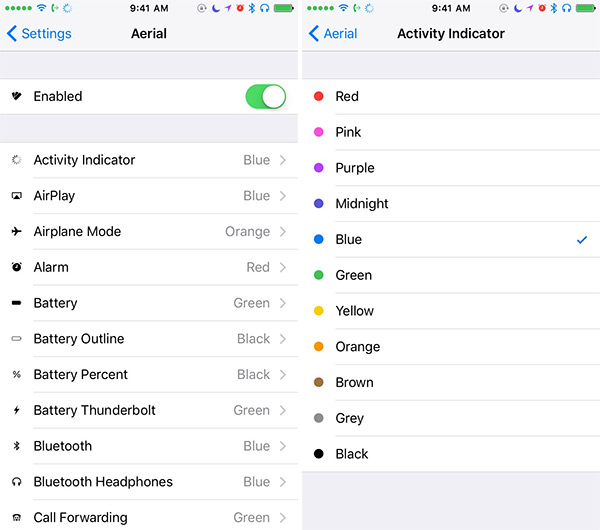Tap the blue checkmark on Blue row
600x530 pixels.
click(x=582, y=240)
